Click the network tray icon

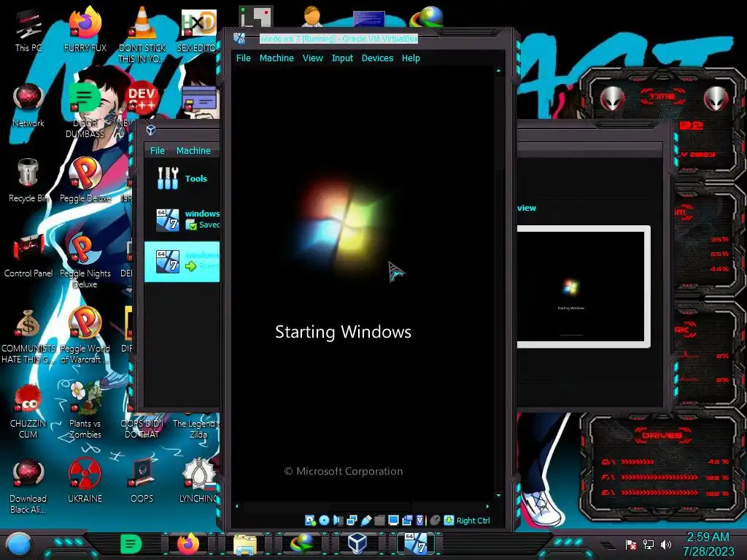[x=649, y=544]
